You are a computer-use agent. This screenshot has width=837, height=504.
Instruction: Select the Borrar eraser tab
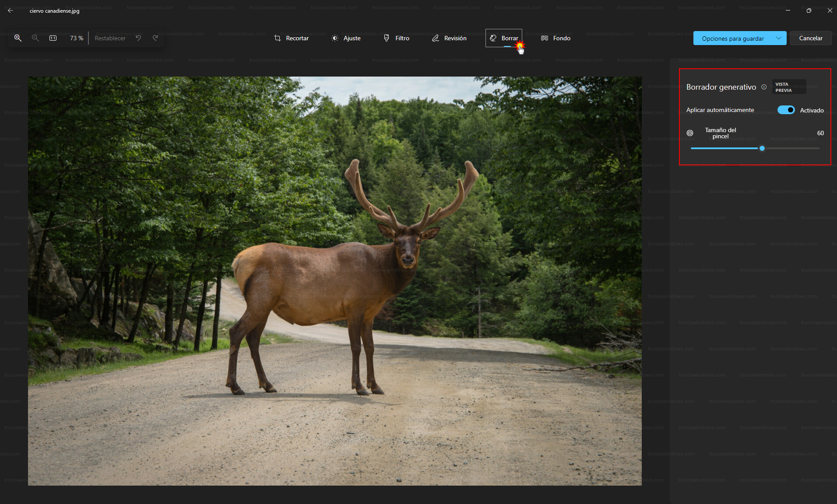point(503,38)
